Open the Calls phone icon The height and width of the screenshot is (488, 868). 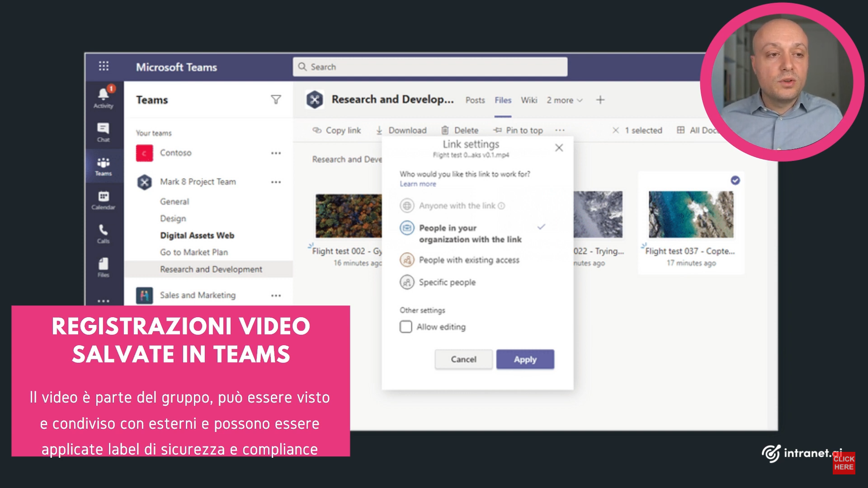[104, 234]
